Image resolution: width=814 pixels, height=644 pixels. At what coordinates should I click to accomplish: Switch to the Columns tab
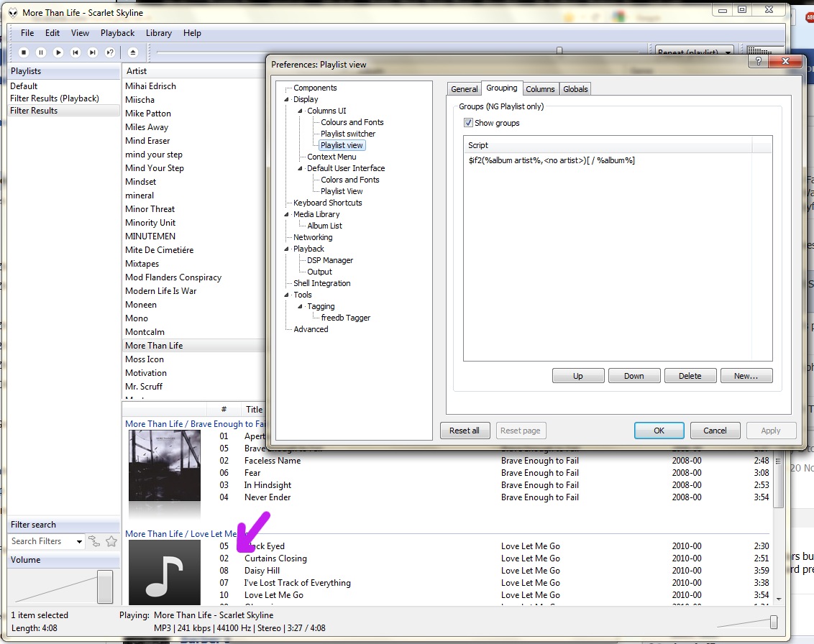(540, 89)
